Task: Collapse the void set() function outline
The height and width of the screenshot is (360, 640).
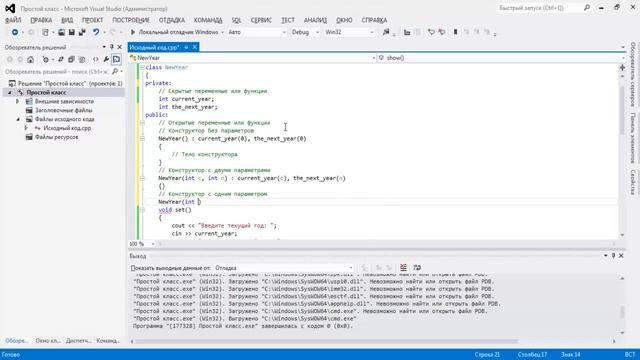Action: (x=142, y=210)
